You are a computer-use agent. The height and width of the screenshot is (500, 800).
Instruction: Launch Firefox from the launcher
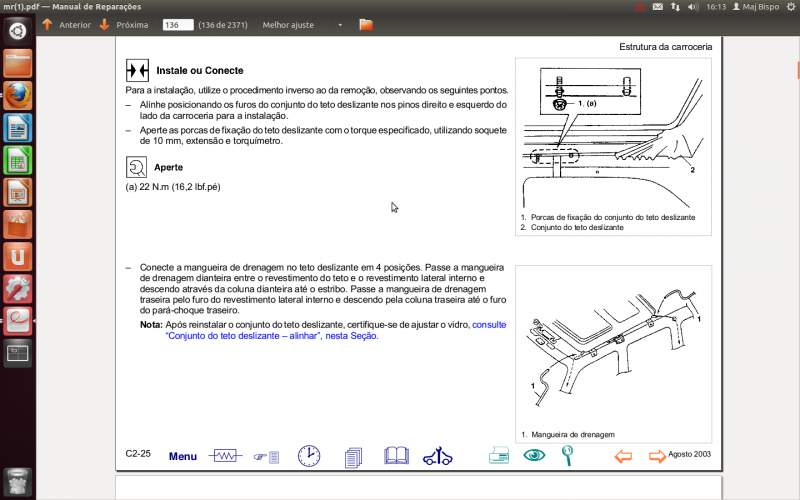18,95
